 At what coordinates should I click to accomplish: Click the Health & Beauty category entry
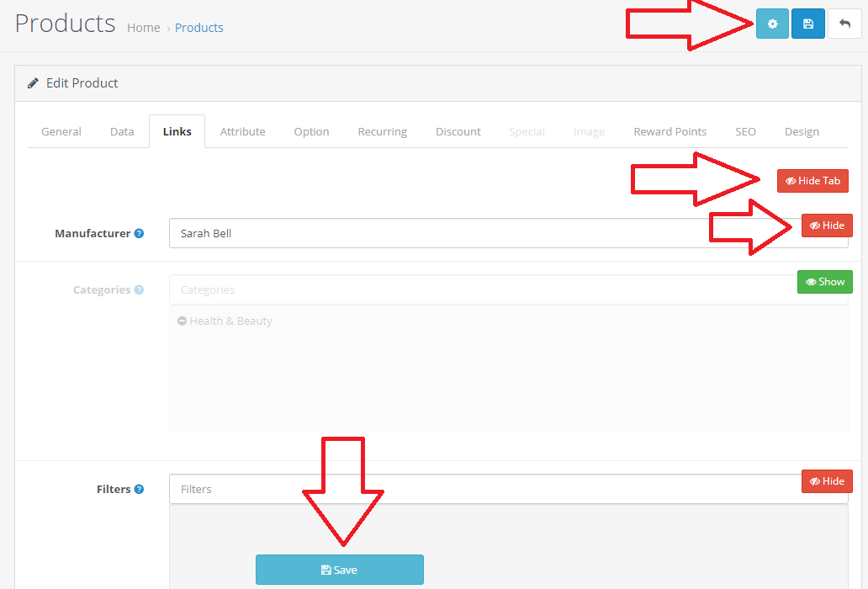[x=230, y=321]
